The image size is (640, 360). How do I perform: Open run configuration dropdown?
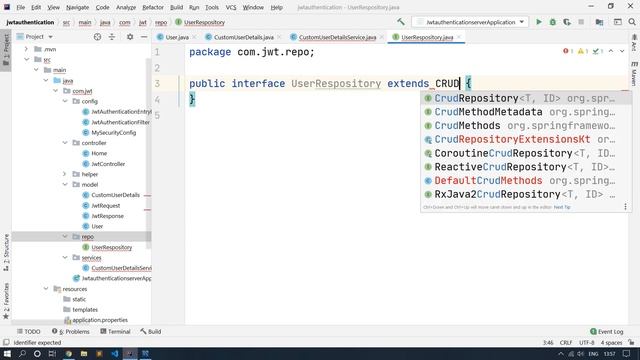470,22
